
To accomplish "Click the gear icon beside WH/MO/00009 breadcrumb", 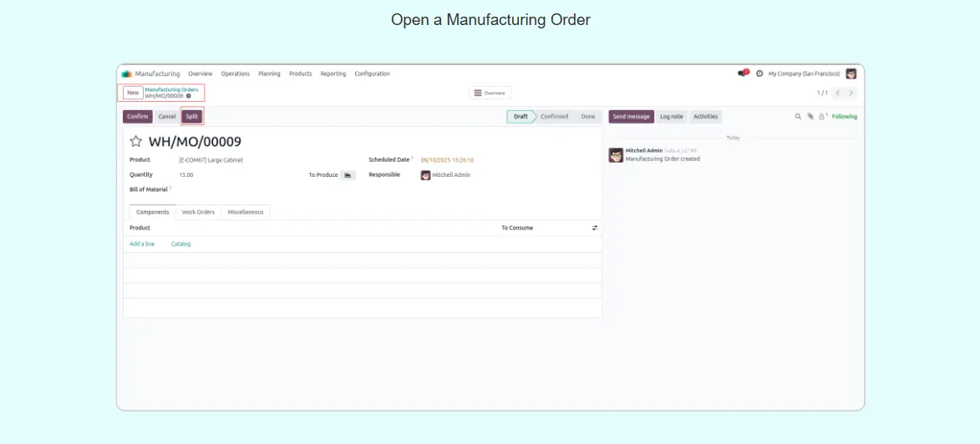I will [x=189, y=96].
